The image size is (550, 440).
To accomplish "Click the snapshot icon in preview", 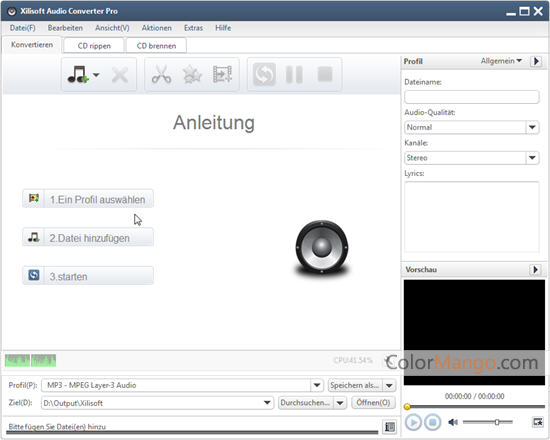I will click(537, 422).
